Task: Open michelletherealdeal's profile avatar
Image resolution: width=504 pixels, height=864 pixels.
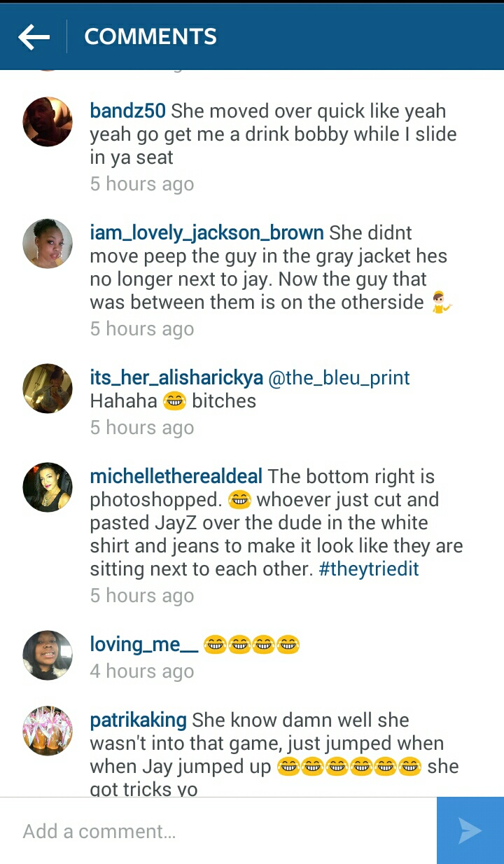Action: (x=48, y=487)
